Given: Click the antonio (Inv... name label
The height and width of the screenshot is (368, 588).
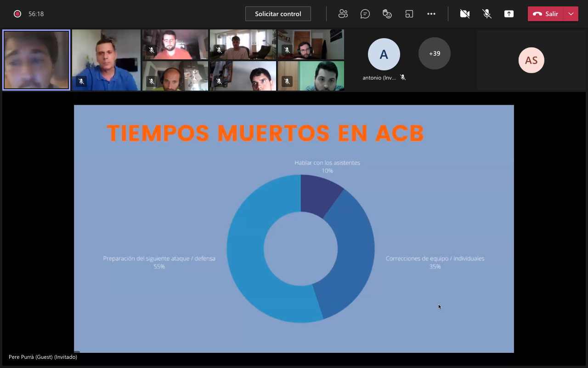Looking at the screenshot, I should pyautogui.click(x=379, y=78).
